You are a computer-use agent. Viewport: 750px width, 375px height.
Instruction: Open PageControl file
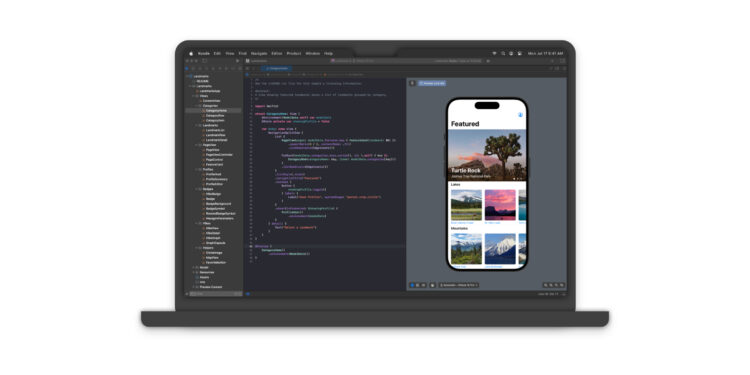213,159
